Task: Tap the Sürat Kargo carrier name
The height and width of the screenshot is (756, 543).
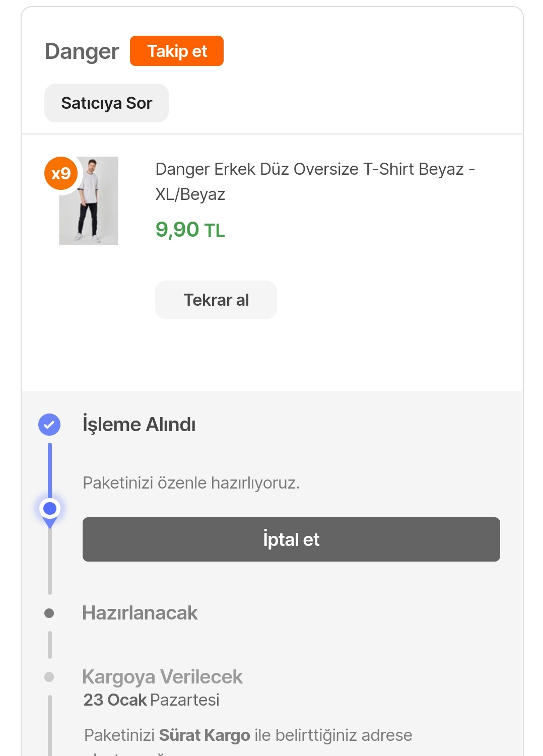Action: pyautogui.click(x=205, y=735)
